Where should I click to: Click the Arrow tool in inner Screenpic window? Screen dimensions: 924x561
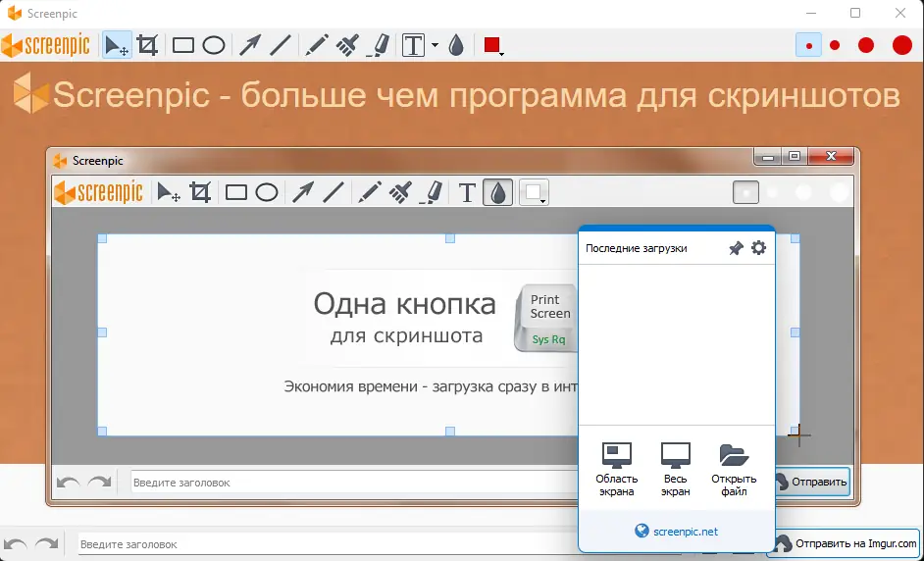[303, 192]
